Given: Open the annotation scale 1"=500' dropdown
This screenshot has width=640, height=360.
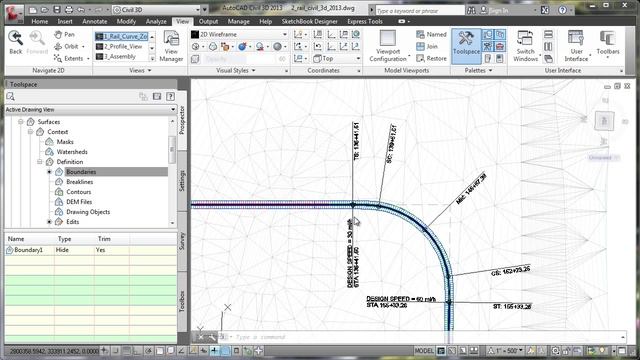Looking at the screenshot, I should tap(505, 351).
